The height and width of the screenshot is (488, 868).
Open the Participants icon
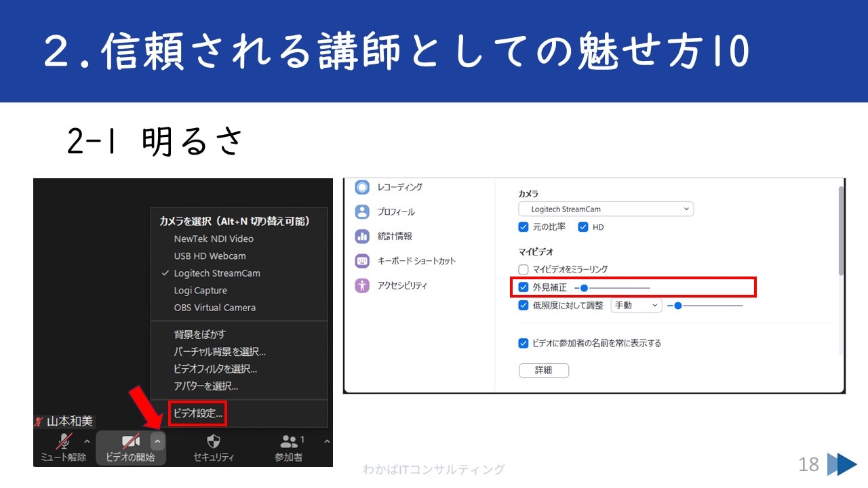pyautogui.click(x=289, y=442)
